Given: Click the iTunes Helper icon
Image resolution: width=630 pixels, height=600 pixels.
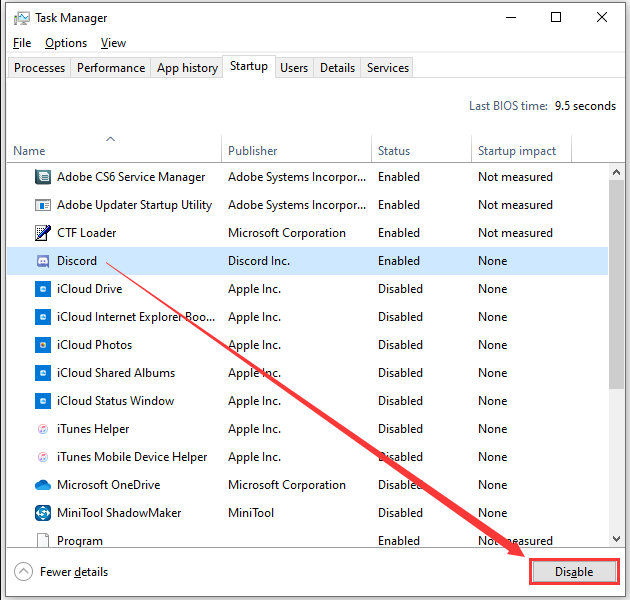Looking at the screenshot, I should click(43, 429).
